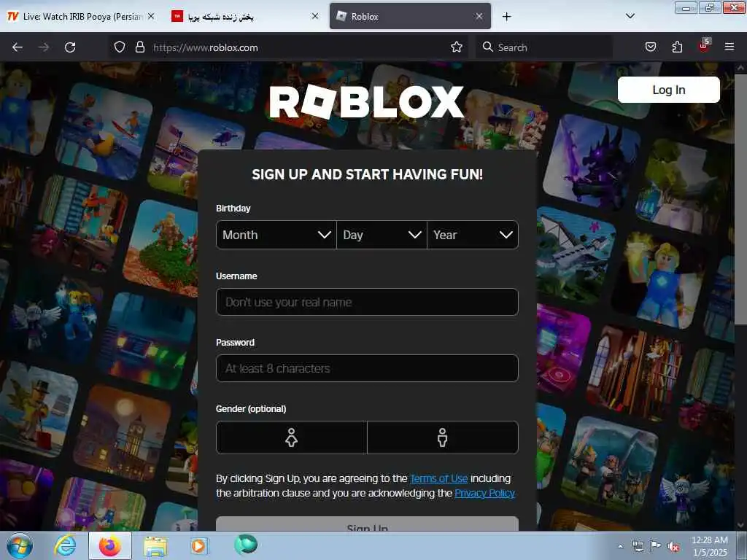The width and height of the screenshot is (747, 560).
Task: Open the Save to Pocket icon
Action: click(650, 47)
